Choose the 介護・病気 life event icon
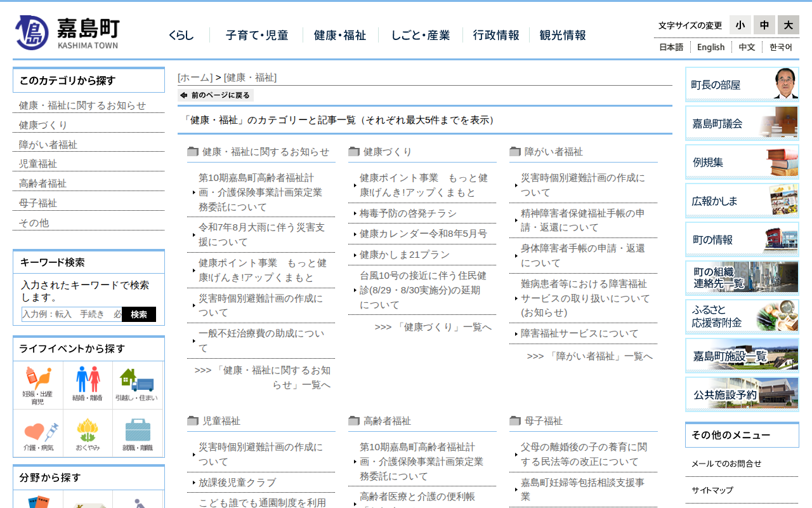The image size is (812, 508). pyautogui.click(x=37, y=434)
